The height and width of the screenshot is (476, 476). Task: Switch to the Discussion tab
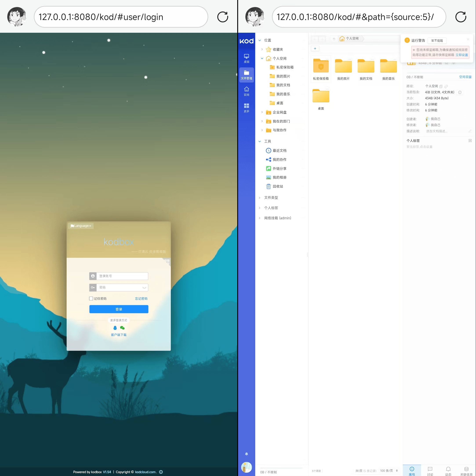click(430, 471)
